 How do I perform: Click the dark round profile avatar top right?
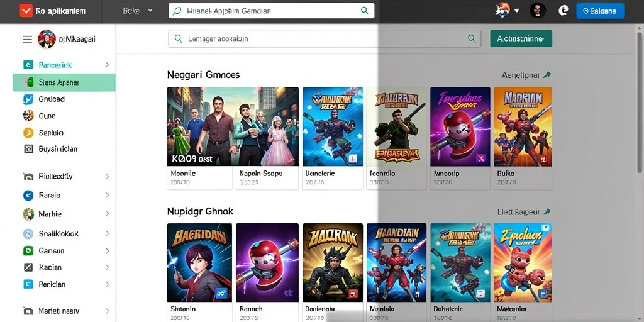[538, 10]
